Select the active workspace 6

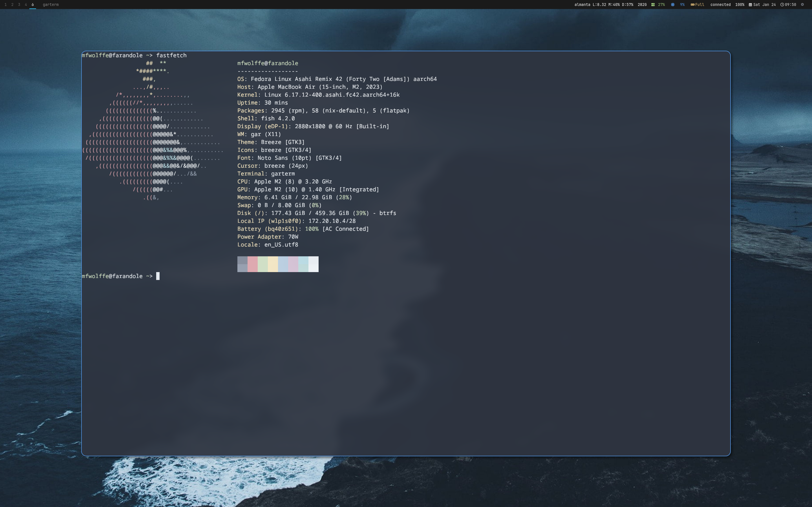click(x=32, y=5)
